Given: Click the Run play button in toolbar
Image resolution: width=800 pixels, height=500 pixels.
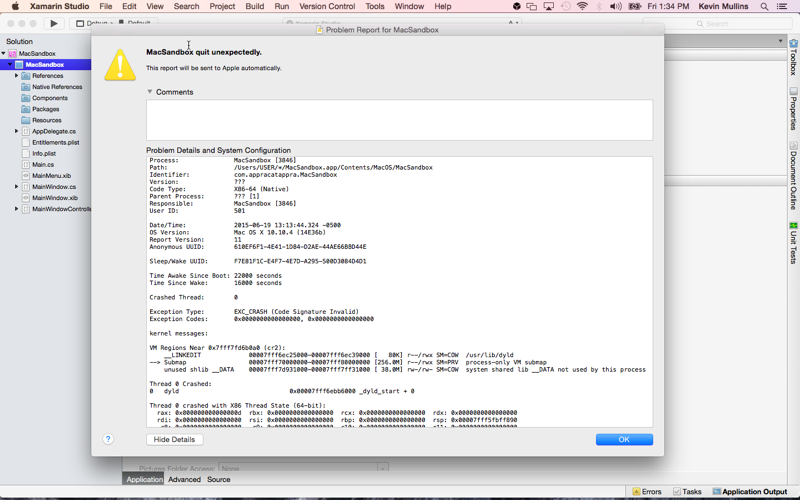Looking at the screenshot, I should (54, 23).
